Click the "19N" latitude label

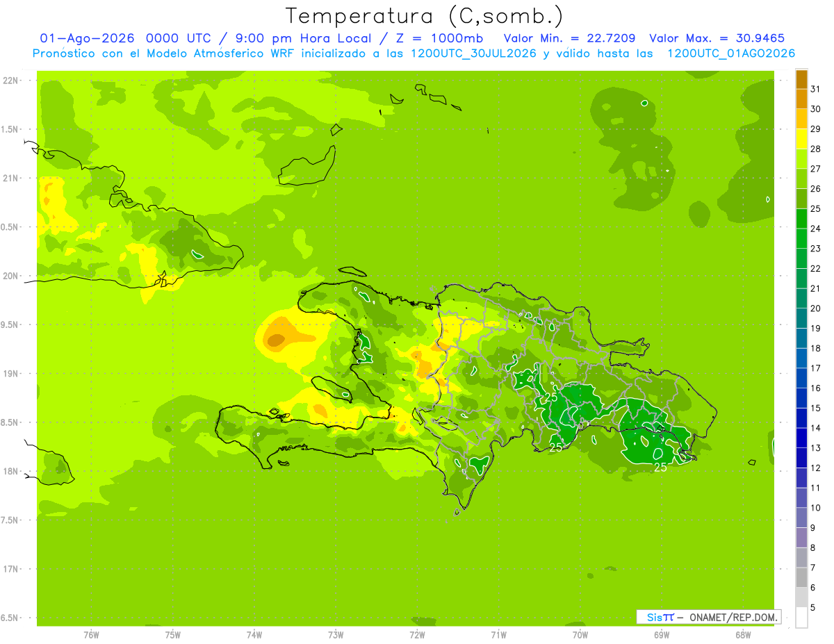(10, 374)
